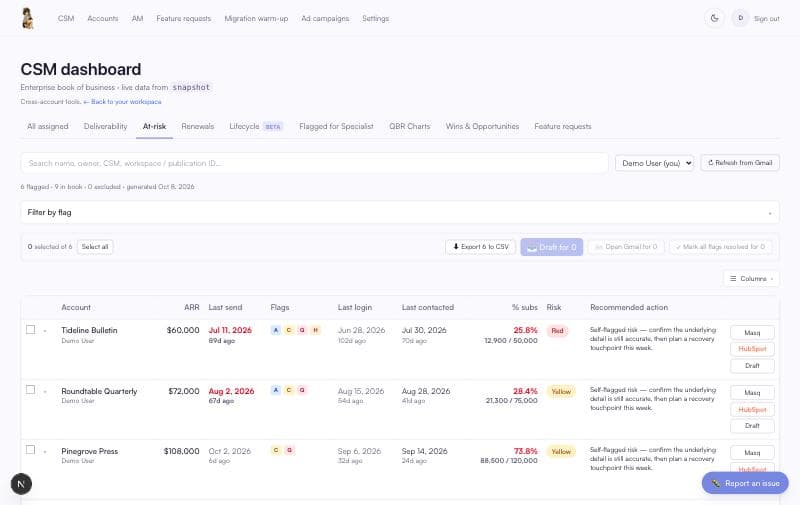This screenshot has height=505, width=800.
Task: Select the Roundtable Quarterly row checkbox
Action: click(x=31, y=390)
